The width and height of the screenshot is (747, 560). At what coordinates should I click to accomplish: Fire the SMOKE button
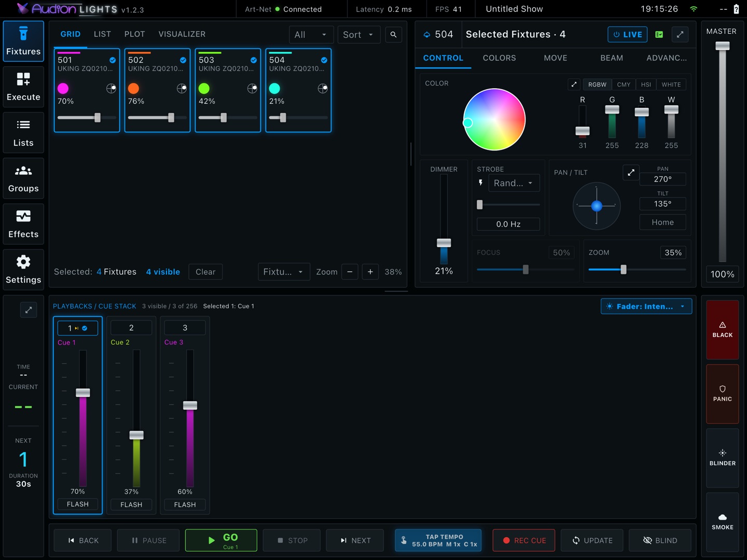point(723,522)
